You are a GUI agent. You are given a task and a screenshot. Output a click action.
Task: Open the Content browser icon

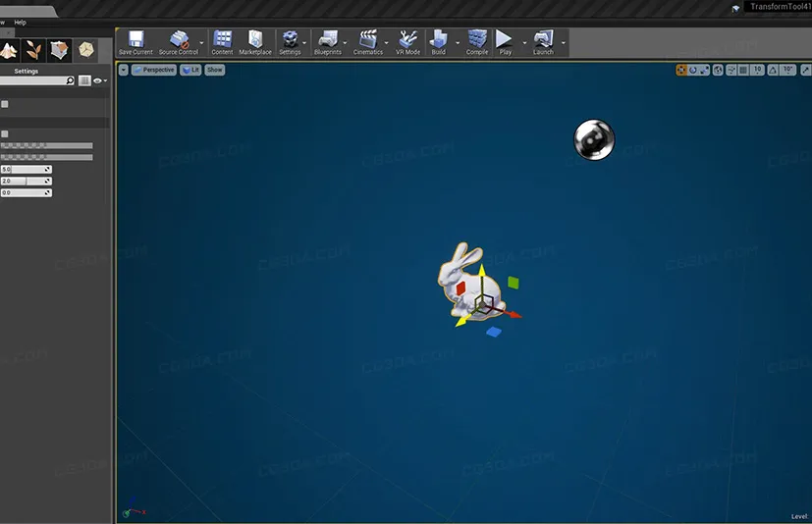coord(222,42)
